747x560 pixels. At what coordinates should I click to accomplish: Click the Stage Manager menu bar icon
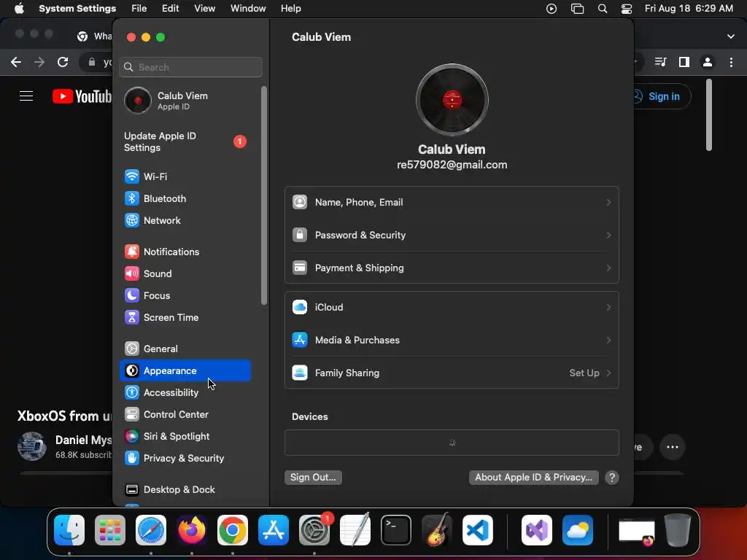578,9
